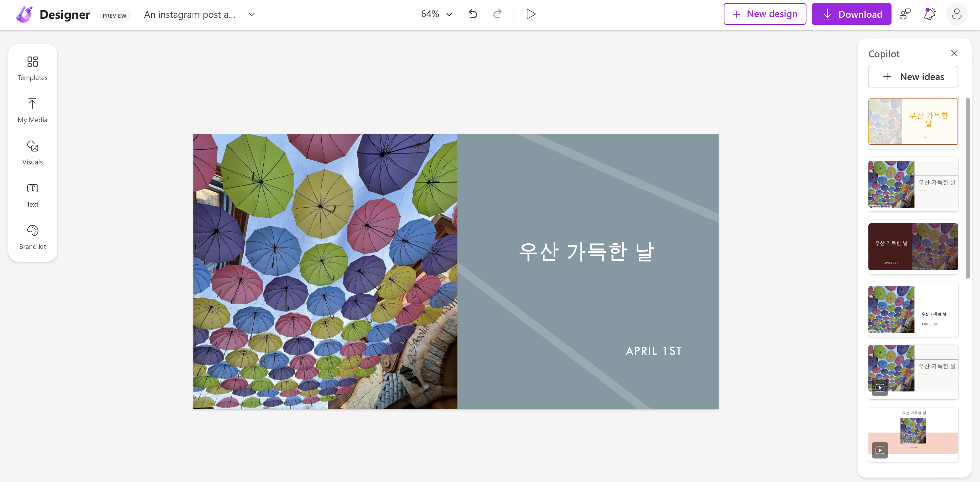Open the celebration notifications icon

(x=929, y=14)
